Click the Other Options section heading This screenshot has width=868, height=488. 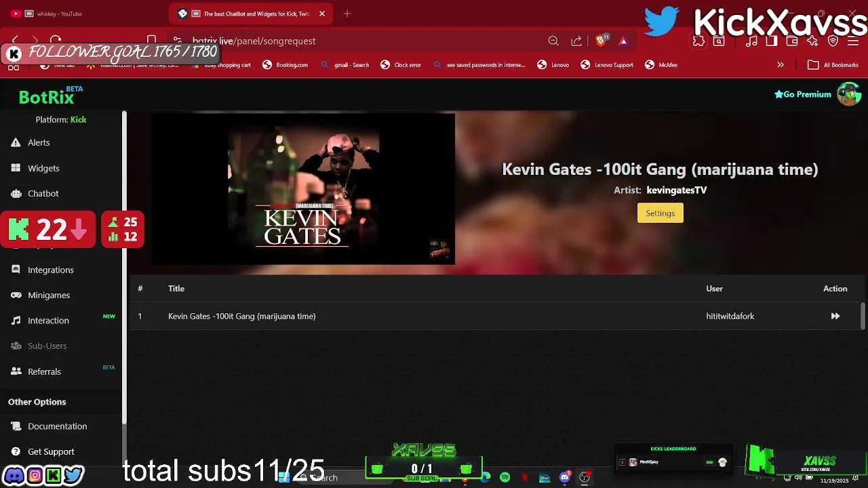[37, 402]
